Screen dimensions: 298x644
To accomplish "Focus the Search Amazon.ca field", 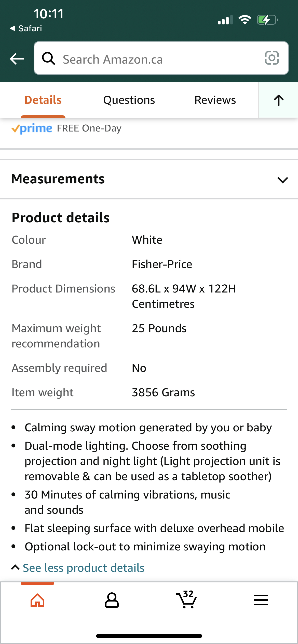I will [x=161, y=58].
